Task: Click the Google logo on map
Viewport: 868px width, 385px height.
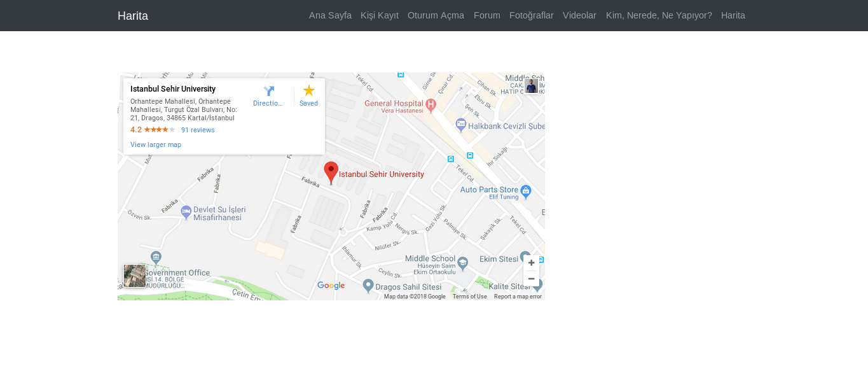Action: click(x=331, y=286)
